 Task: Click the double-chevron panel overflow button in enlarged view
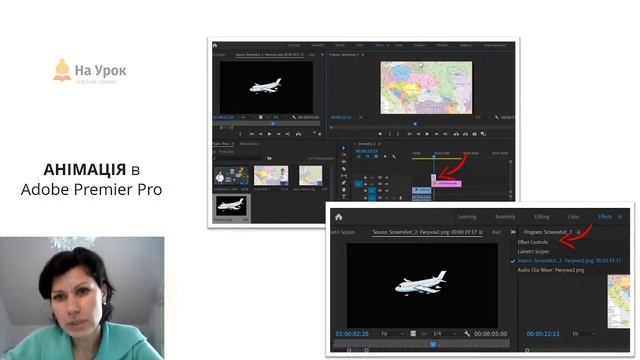tap(513, 232)
